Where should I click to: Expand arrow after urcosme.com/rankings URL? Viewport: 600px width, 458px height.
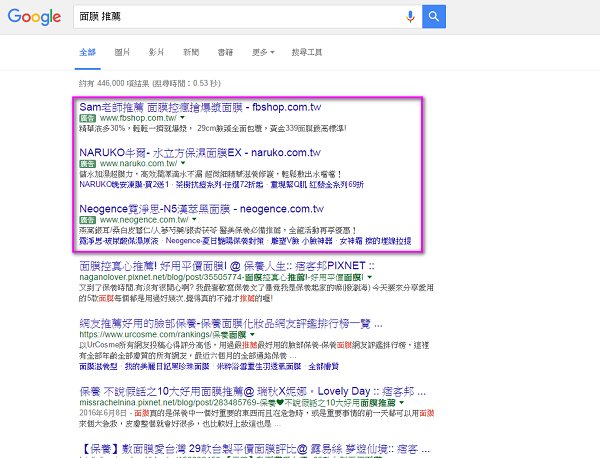tap(252, 334)
